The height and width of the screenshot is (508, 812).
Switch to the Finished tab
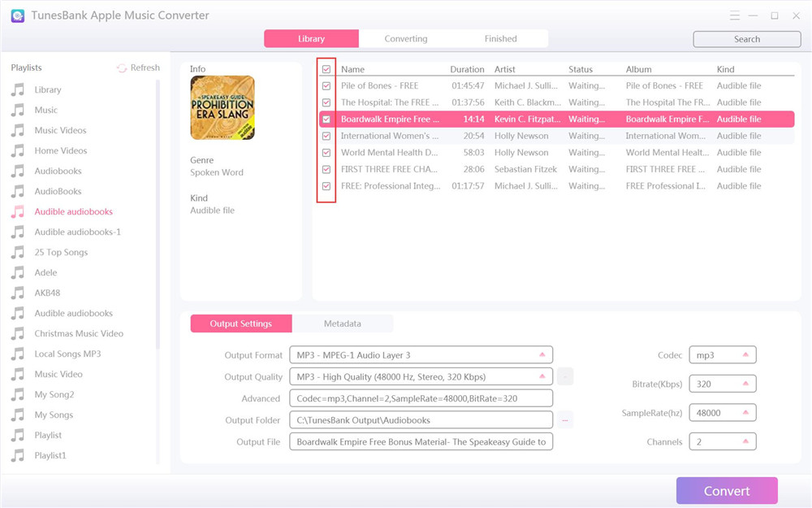(501, 39)
